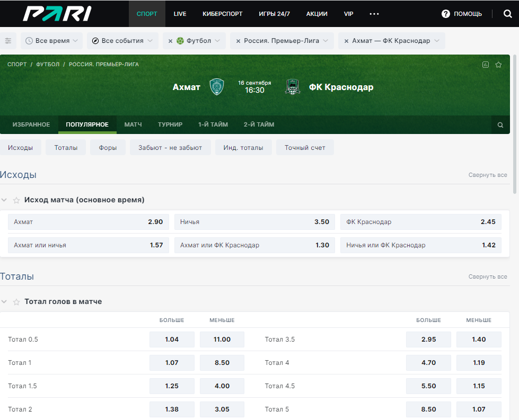Expand the Россия. Премьер-Лига dropdown arrow

[x=326, y=41]
